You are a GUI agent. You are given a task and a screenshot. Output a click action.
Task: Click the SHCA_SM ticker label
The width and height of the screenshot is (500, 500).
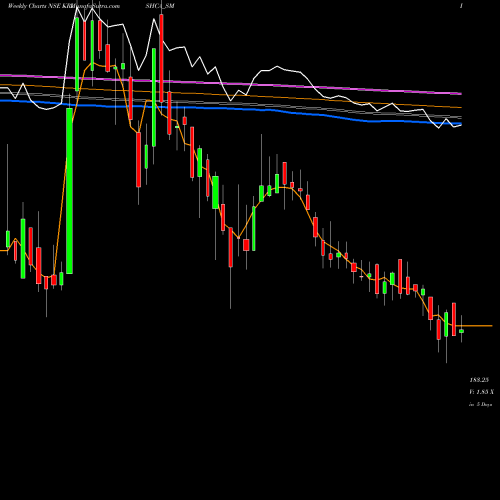(x=160, y=6)
